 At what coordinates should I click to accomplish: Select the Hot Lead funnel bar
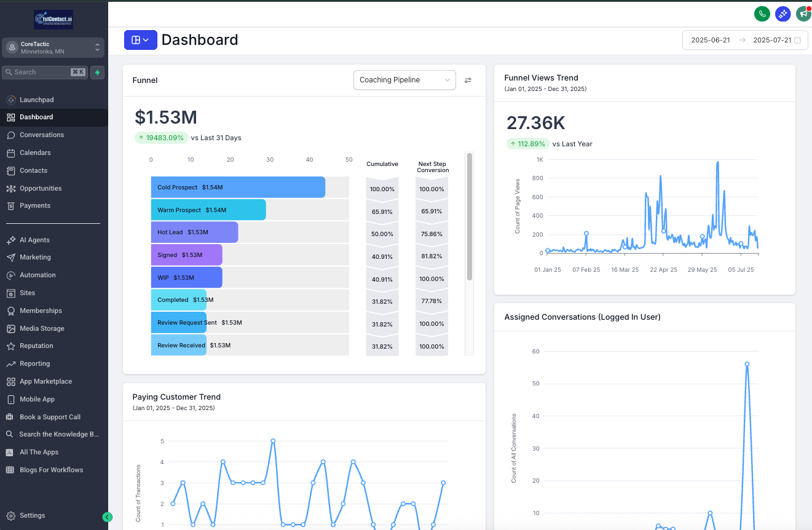point(194,232)
